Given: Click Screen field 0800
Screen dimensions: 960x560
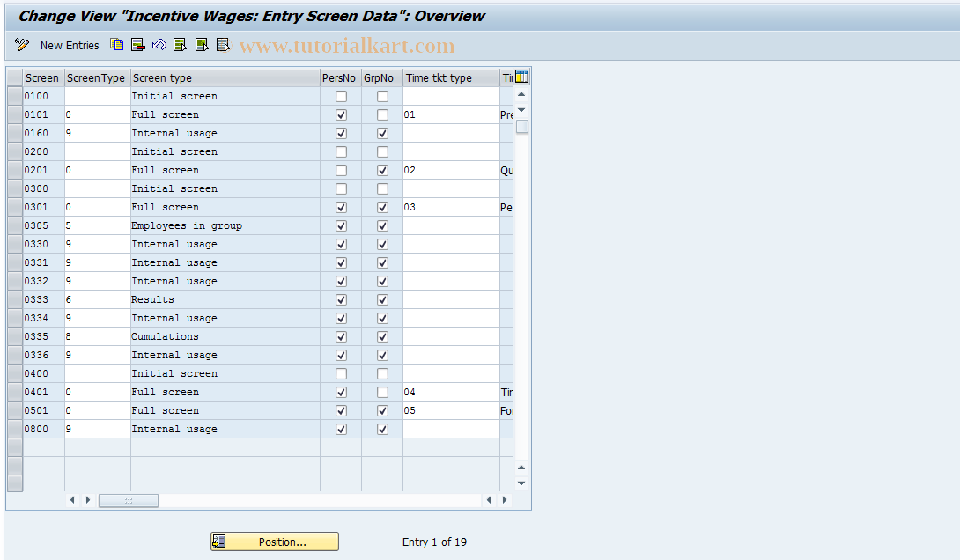Looking at the screenshot, I should pyautogui.click(x=43, y=429).
